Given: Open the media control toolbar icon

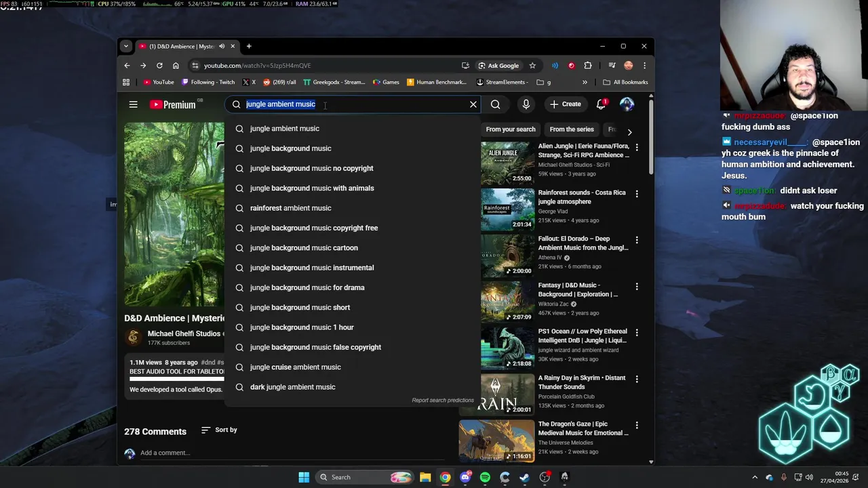Looking at the screenshot, I should coord(612,66).
